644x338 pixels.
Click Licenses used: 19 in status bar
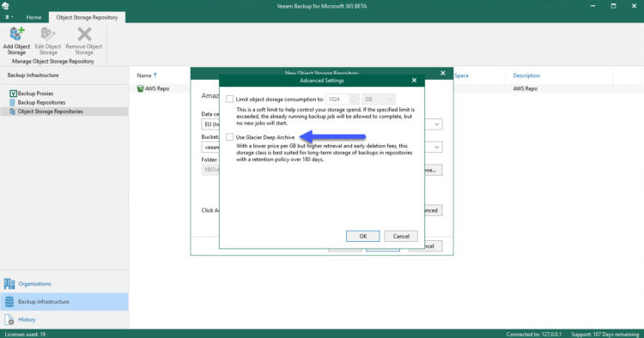click(x=25, y=335)
